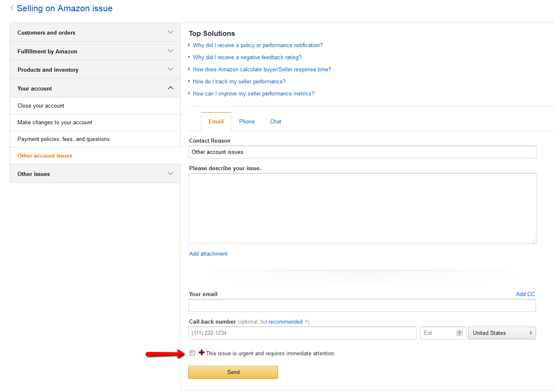Screen dimensions: 554x392
Task: Click the textarea resize grip
Action: coord(533,241)
